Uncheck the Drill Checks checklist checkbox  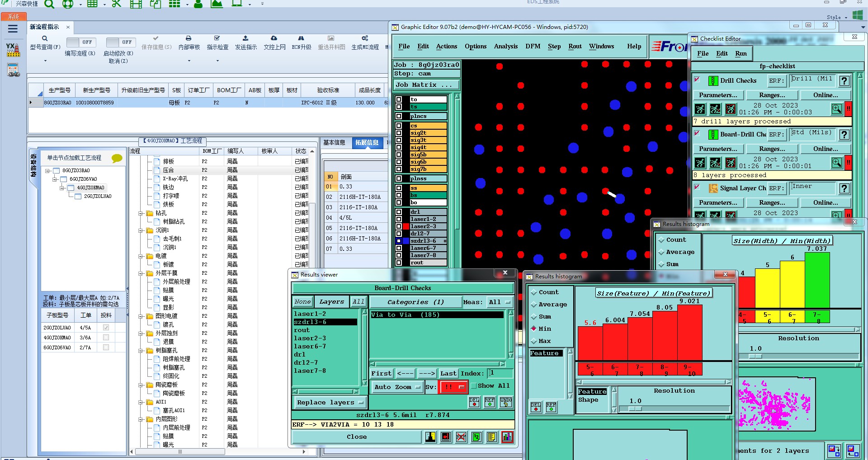tap(697, 80)
